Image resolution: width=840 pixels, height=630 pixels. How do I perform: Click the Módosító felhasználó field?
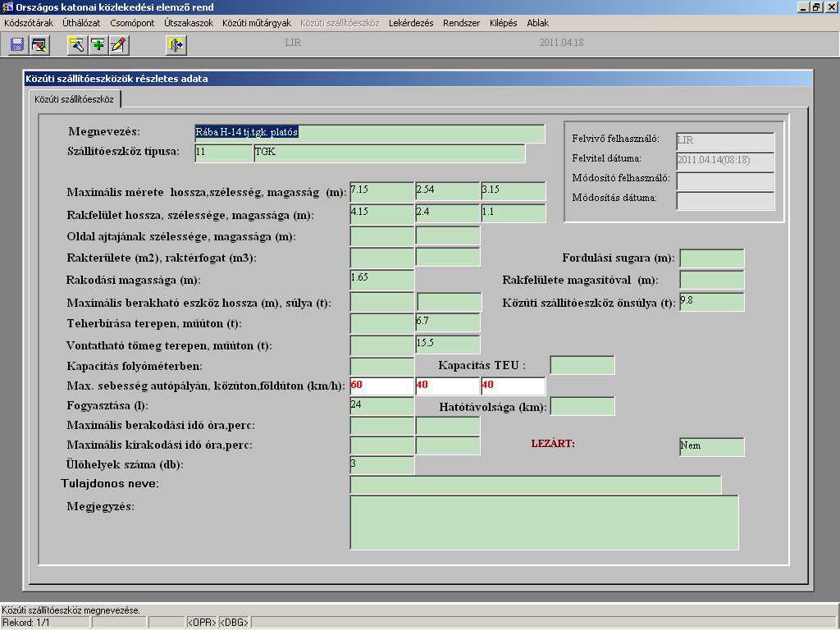tap(725, 181)
